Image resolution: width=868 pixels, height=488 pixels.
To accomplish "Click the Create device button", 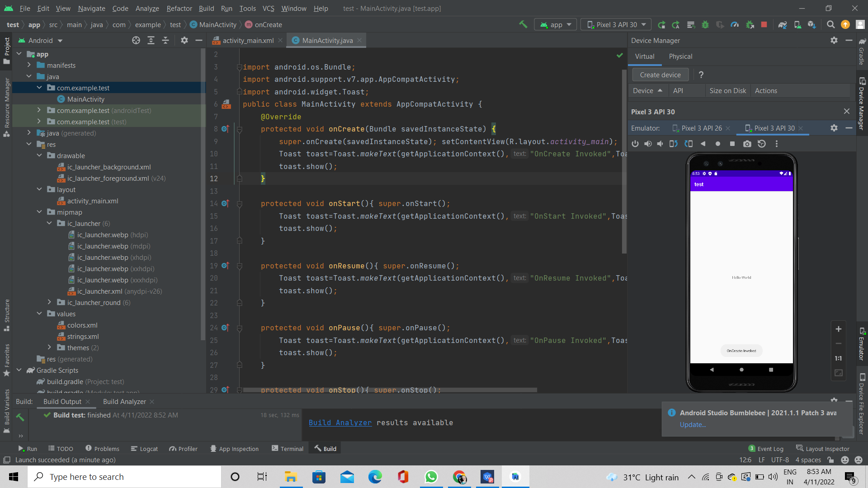I will [x=660, y=75].
